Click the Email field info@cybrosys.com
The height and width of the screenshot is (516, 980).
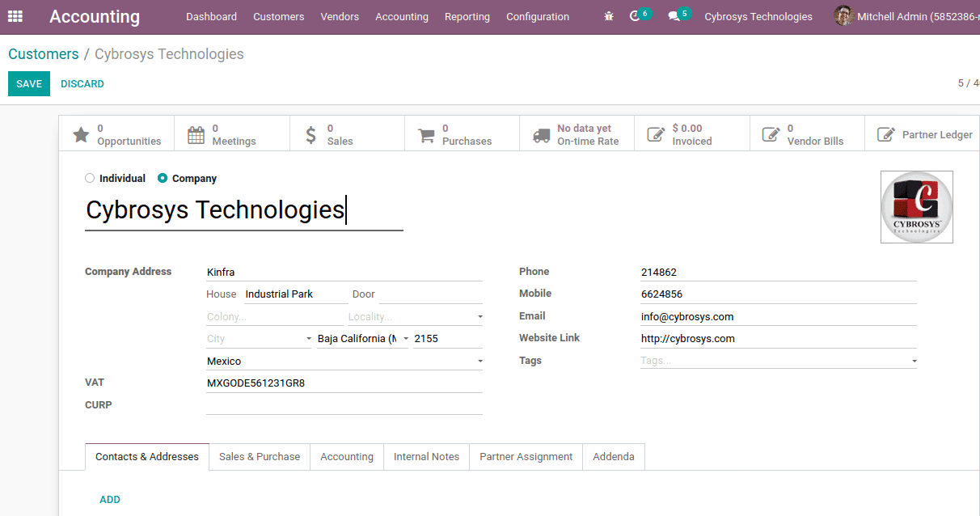pos(779,317)
